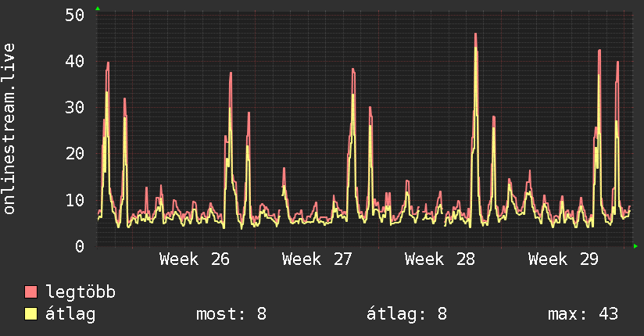Click the max: 43 statistic
644x336 pixels.
[x=583, y=314]
